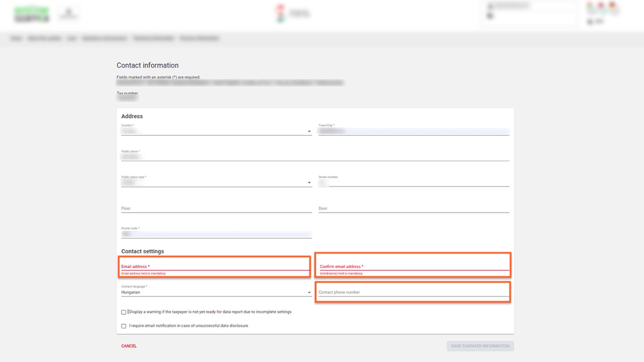This screenshot has width=644, height=362.
Task: Open the Contact language dropdown showing Hungarian
Action: pos(309,292)
